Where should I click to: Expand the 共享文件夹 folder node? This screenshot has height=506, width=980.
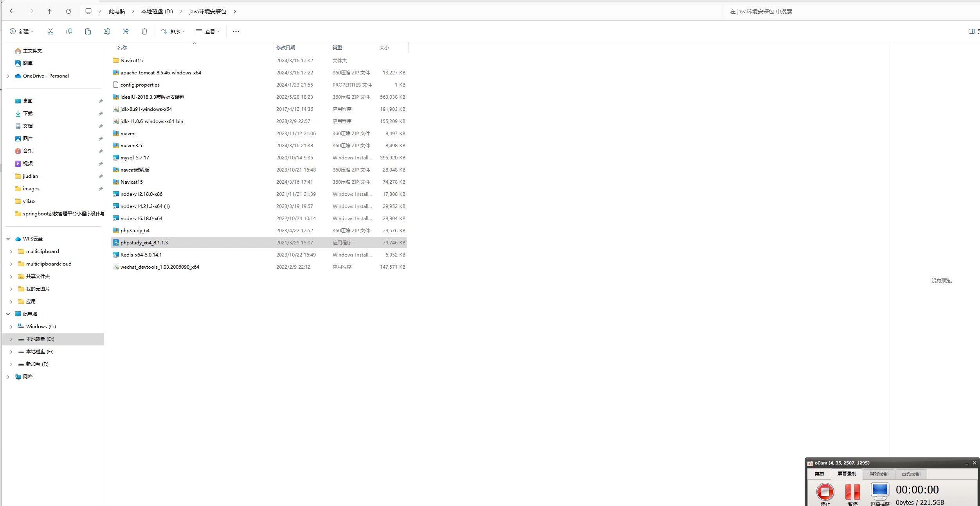11,276
